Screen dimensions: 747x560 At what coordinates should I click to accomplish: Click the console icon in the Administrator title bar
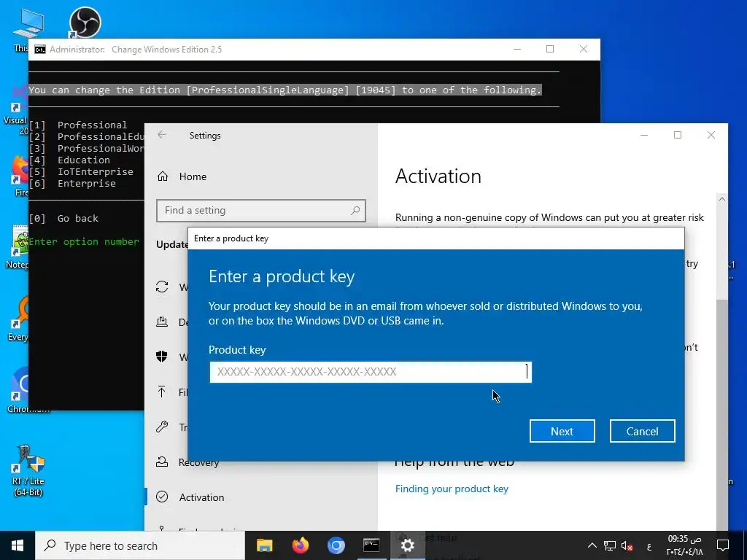(x=40, y=50)
